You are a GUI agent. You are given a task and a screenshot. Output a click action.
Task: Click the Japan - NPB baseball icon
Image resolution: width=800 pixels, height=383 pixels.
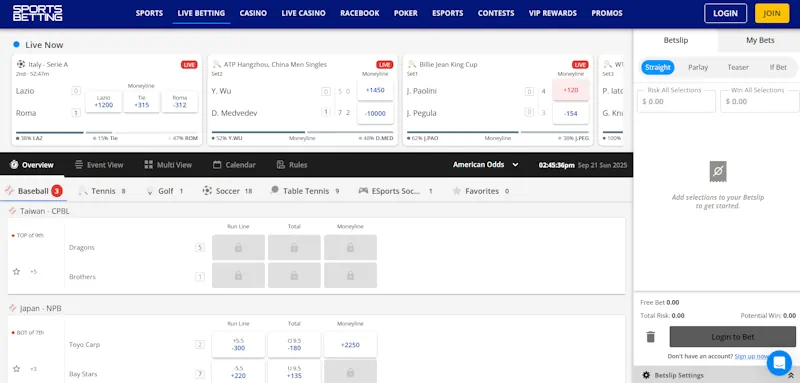coord(12,308)
